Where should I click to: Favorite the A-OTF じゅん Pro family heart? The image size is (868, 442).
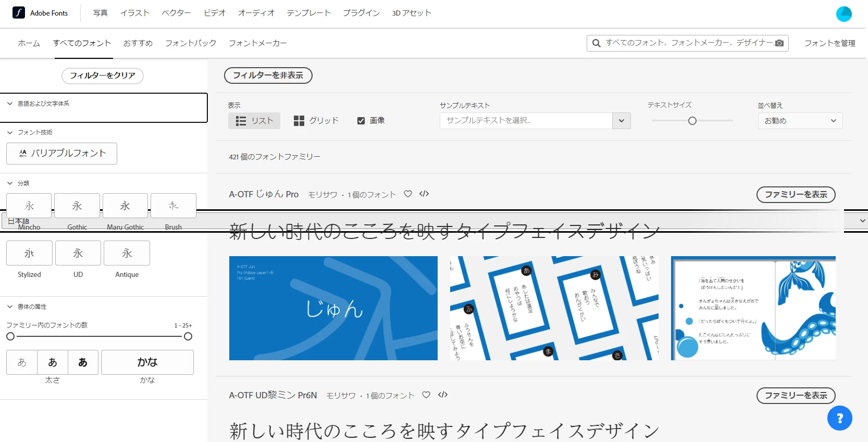coord(408,194)
